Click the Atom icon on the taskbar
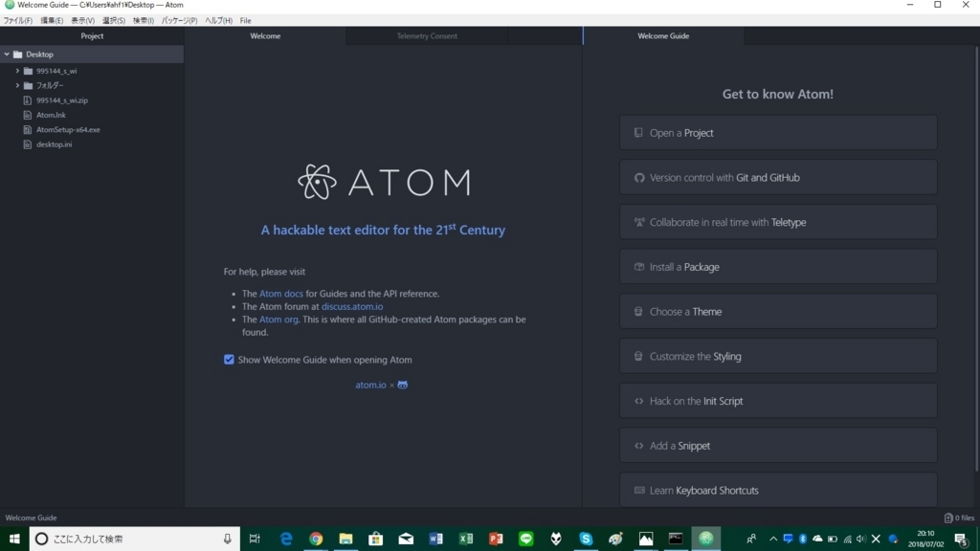 point(705,539)
